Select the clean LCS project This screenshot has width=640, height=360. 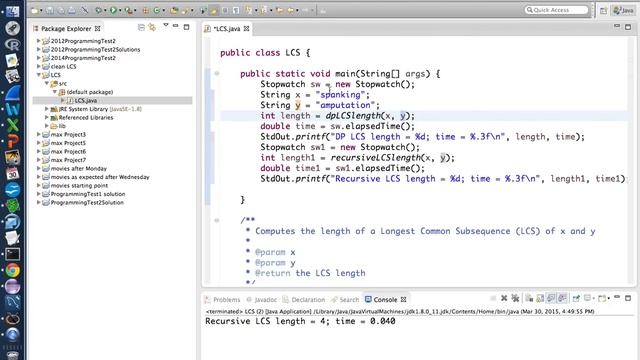[63, 67]
